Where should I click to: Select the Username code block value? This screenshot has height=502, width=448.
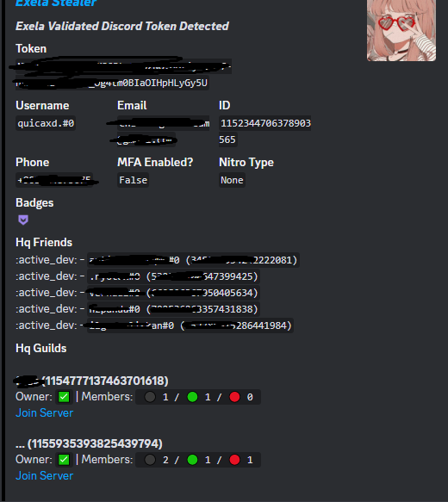pos(46,123)
